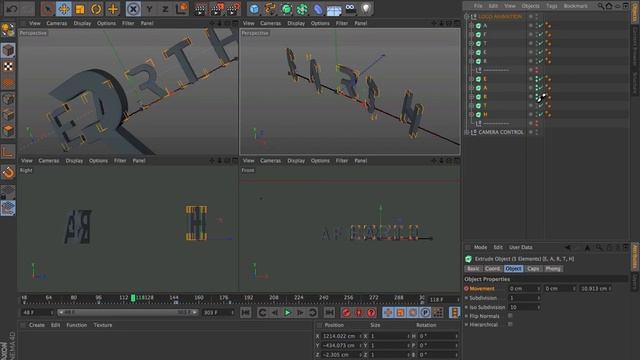The height and width of the screenshot is (360, 640).
Task: Toggle Position keyframing icon in timeline bar
Action: click(388, 313)
